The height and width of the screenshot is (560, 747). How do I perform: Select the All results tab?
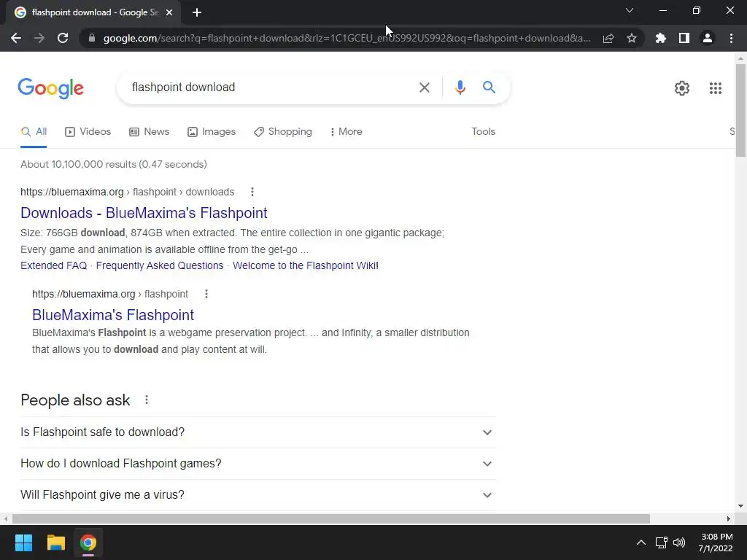point(34,131)
